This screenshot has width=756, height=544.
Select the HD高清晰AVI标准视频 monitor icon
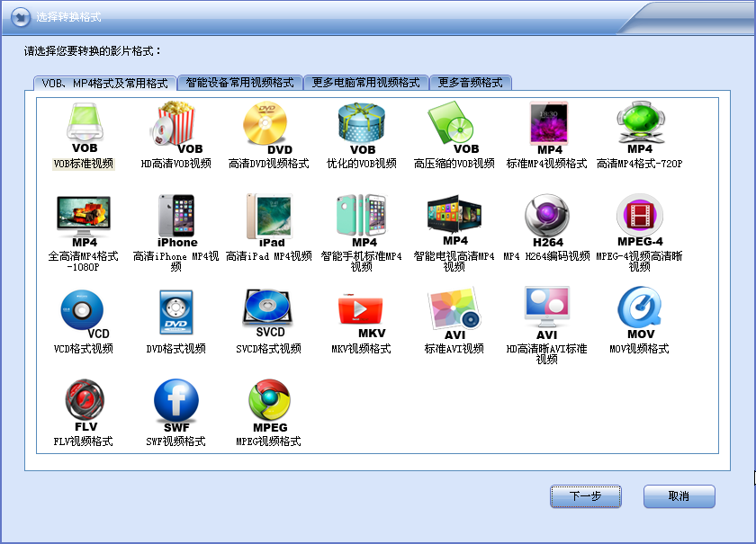coord(547,313)
